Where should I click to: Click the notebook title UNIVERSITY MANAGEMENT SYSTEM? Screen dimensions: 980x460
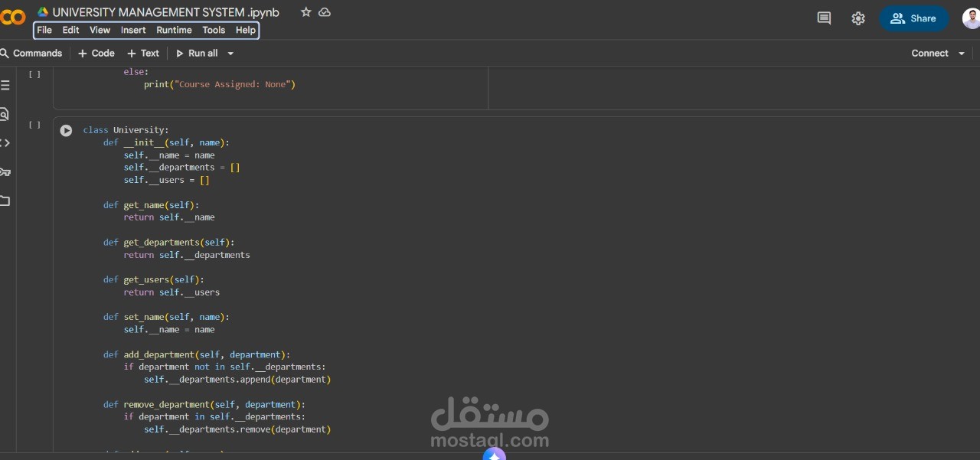point(166,12)
